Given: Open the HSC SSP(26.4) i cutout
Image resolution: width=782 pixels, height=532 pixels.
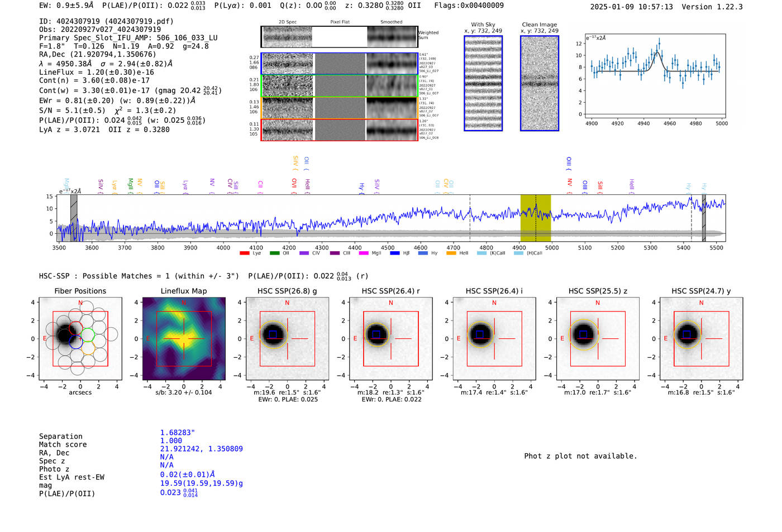Looking at the screenshot, I should pos(494,339).
